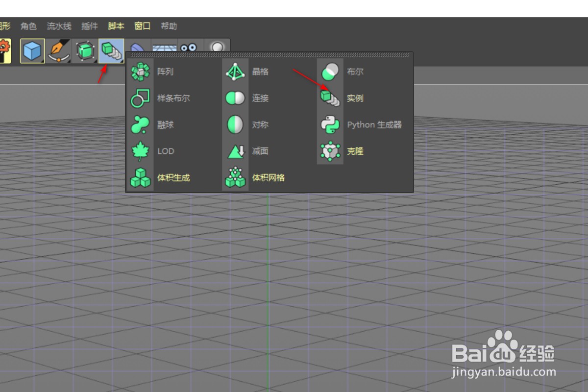Open the Subdivision Surface generator tool
588x392 pixels.
85,51
